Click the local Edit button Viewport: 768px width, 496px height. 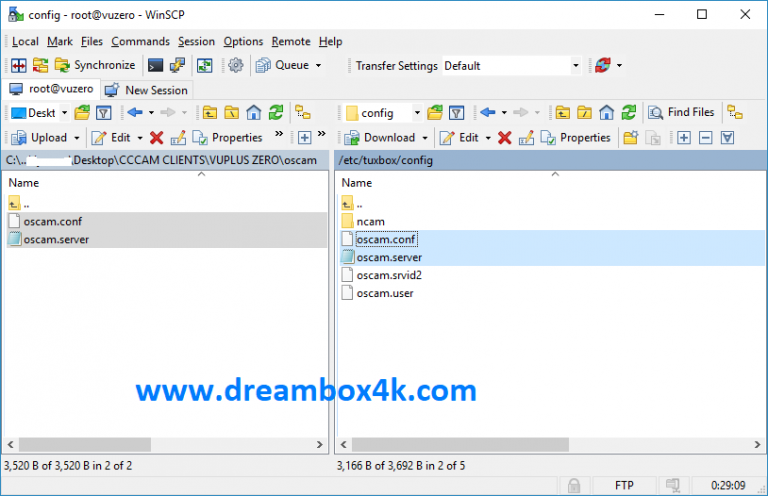[x=111, y=138]
